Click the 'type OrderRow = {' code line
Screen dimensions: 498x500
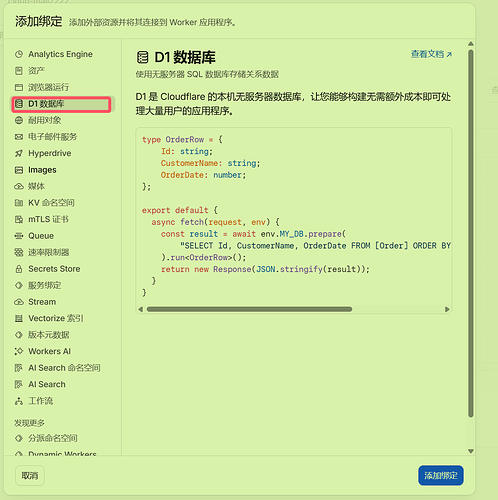coord(182,139)
